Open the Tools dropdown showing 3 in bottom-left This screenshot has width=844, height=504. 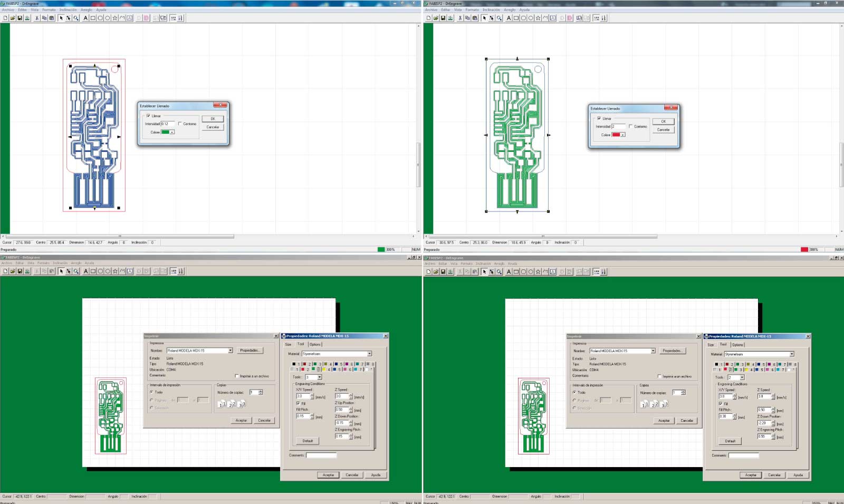pyautogui.click(x=320, y=377)
